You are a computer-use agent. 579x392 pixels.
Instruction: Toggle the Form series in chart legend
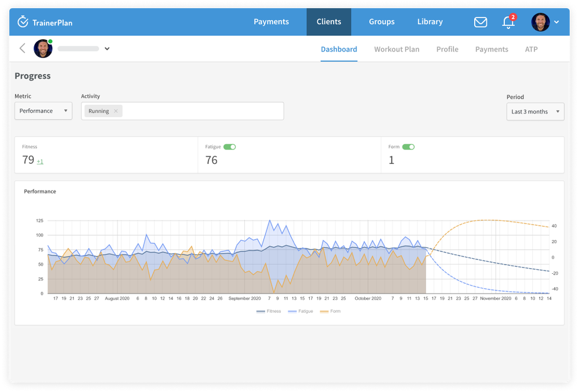pyautogui.click(x=330, y=311)
